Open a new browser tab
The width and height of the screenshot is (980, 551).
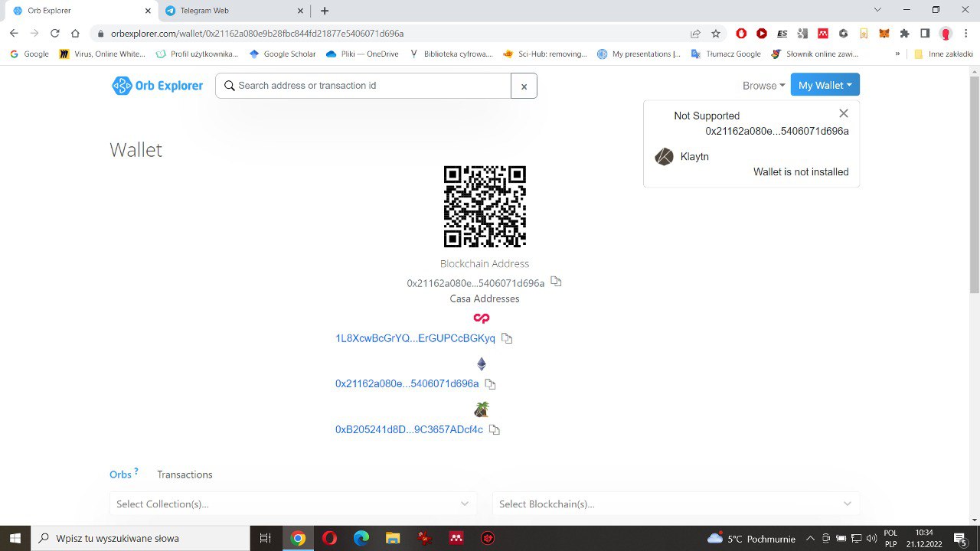click(x=325, y=11)
